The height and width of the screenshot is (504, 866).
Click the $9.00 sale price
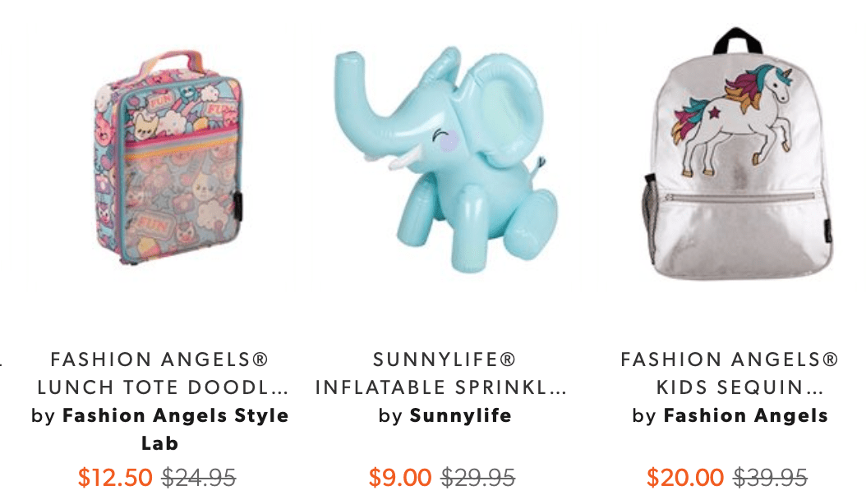point(400,478)
